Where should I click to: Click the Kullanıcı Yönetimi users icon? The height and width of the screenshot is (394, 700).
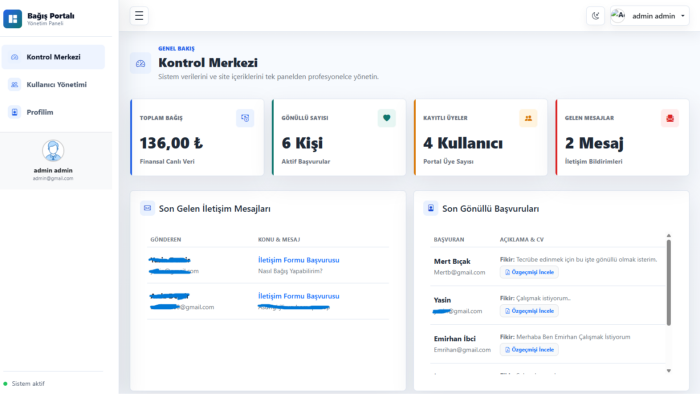point(15,85)
